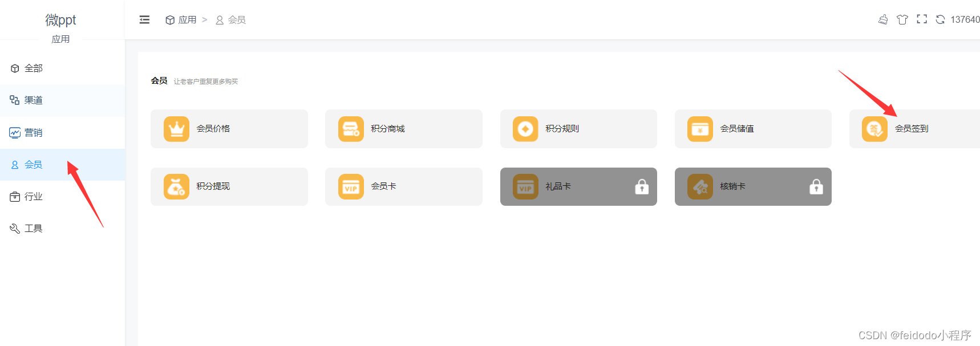Open the 会员价格 card label

(213, 129)
